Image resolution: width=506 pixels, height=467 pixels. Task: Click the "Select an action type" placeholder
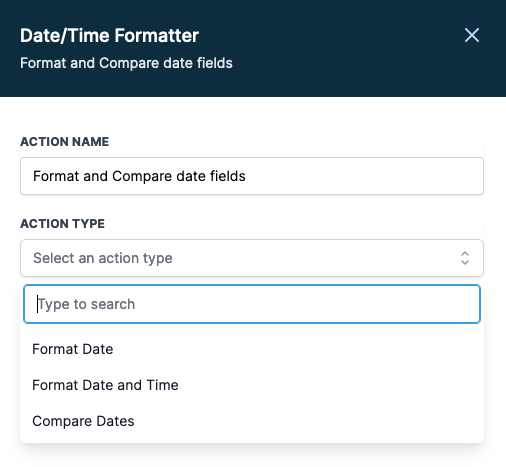[103, 258]
